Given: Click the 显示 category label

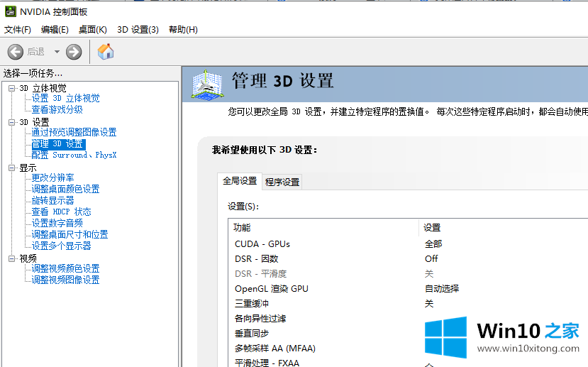Looking at the screenshot, I should point(28,168).
